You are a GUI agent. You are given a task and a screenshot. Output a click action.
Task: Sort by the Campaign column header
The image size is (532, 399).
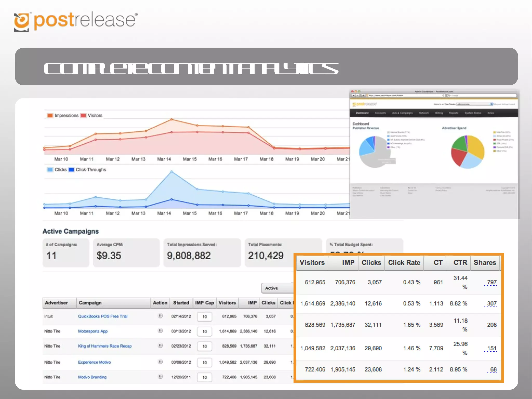coord(114,303)
